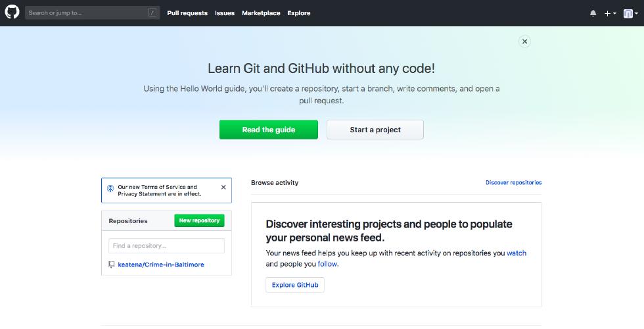
Task: Open the user avatar menu
Action: pyautogui.click(x=630, y=14)
